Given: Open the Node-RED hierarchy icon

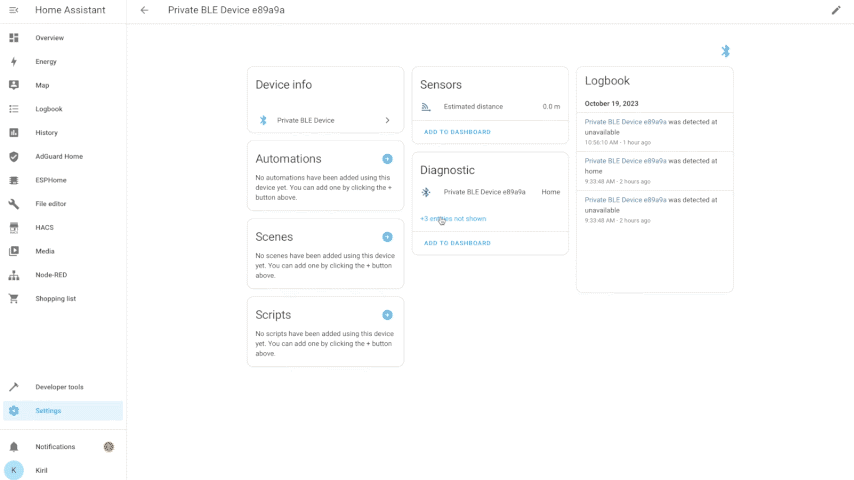Looking at the screenshot, I should click(14, 275).
